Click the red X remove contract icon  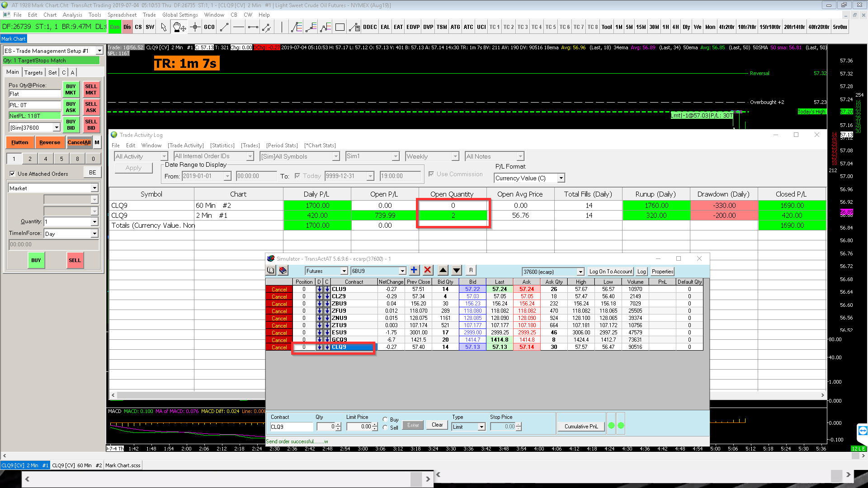pyautogui.click(x=428, y=270)
